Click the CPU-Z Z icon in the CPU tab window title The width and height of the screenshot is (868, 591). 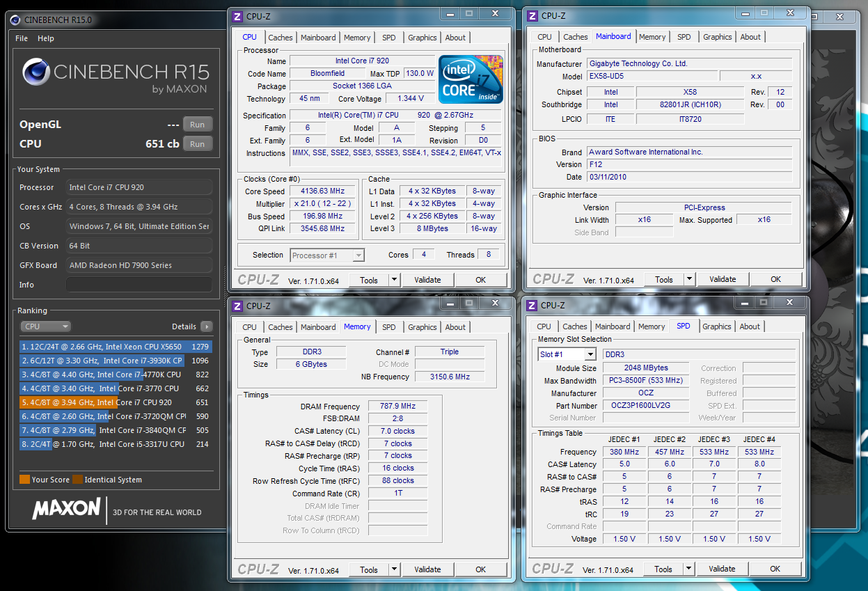coord(237,16)
